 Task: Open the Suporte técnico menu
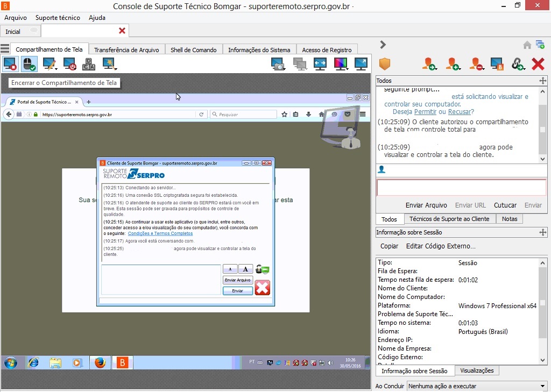tap(58, 18)
